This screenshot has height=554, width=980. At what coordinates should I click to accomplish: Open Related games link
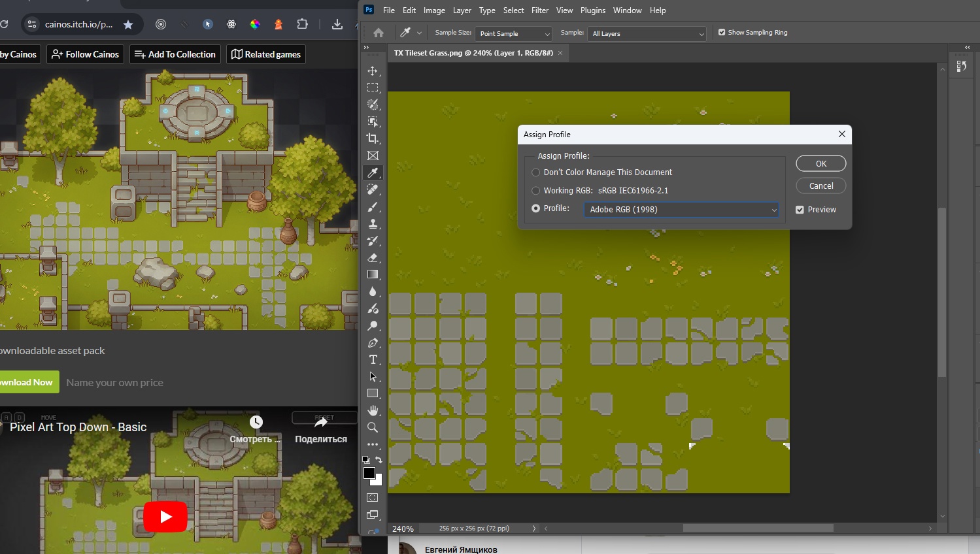tap(266, 54)
